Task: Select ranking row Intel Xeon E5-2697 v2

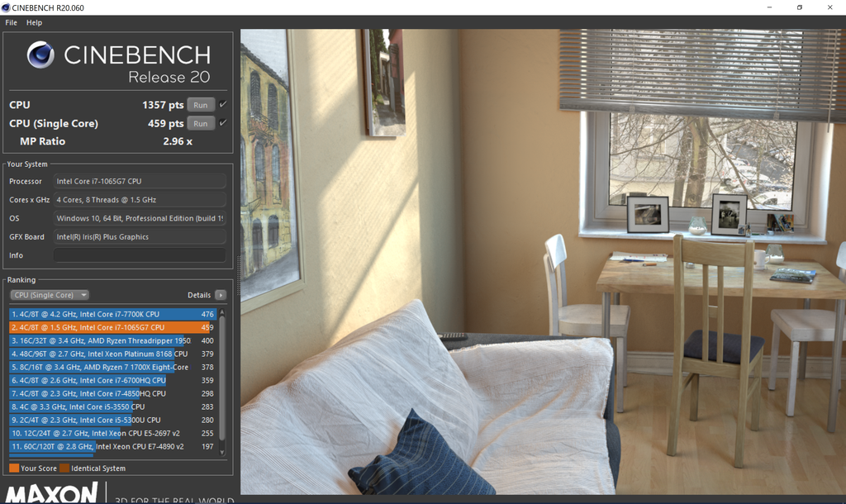Action: point(112,433)
